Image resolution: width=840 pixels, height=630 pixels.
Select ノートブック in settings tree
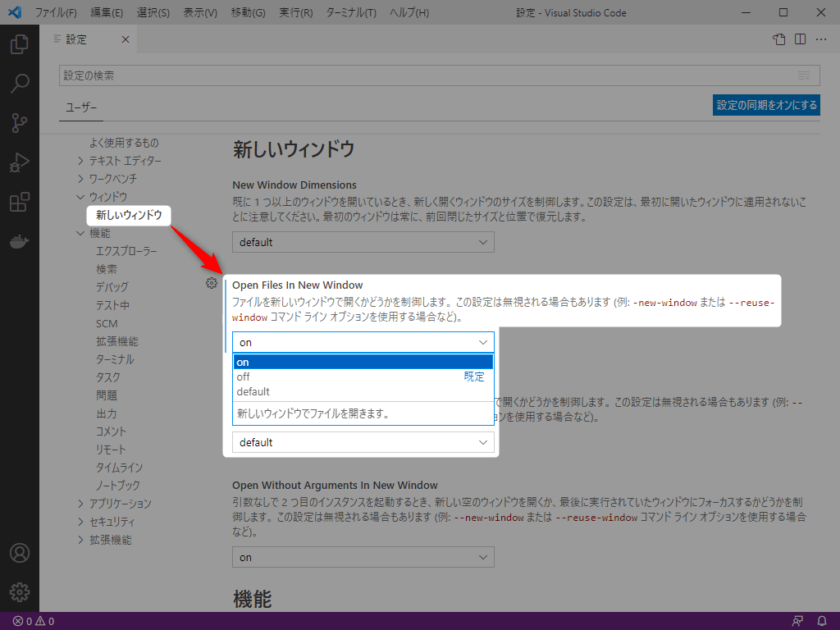click(x=117, y=486)
